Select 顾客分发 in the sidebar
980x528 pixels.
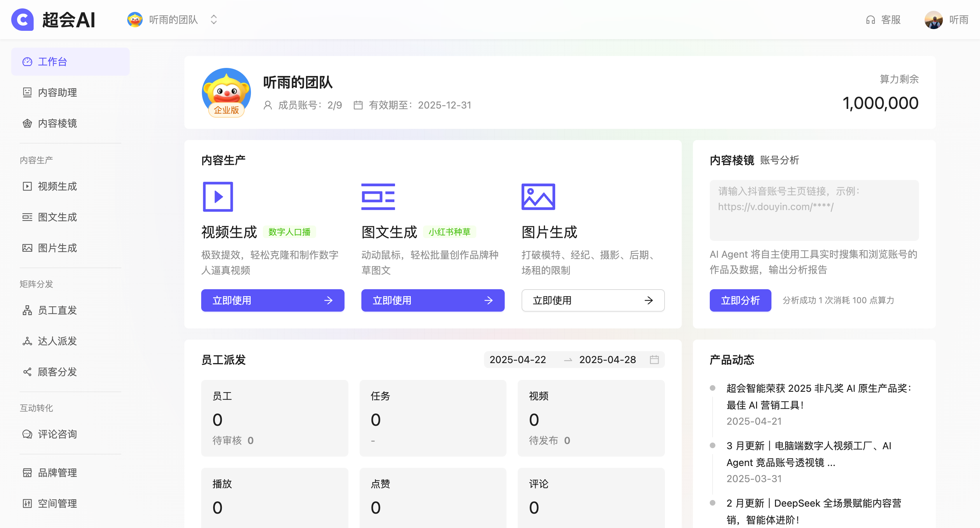tap(58, 372)
